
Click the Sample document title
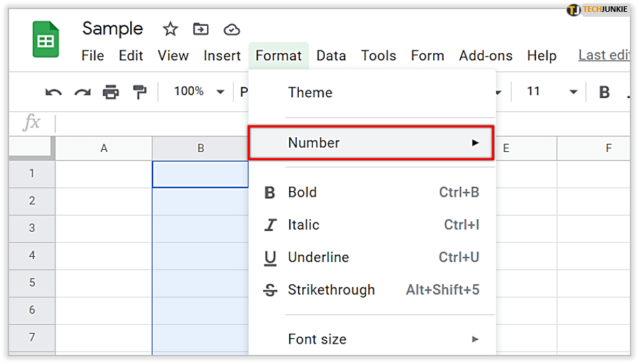coord(113,29)
